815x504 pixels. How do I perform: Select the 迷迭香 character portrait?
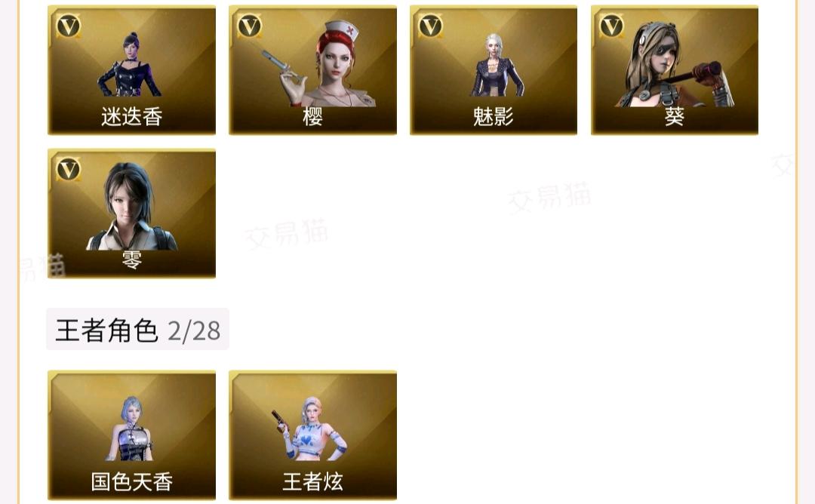pyautogui.click(x=130, y=64)
